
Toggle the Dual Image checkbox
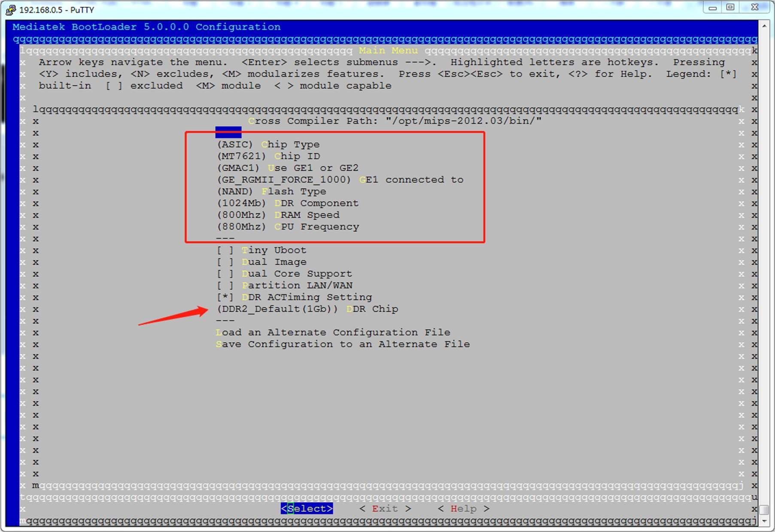coord(225,262)
